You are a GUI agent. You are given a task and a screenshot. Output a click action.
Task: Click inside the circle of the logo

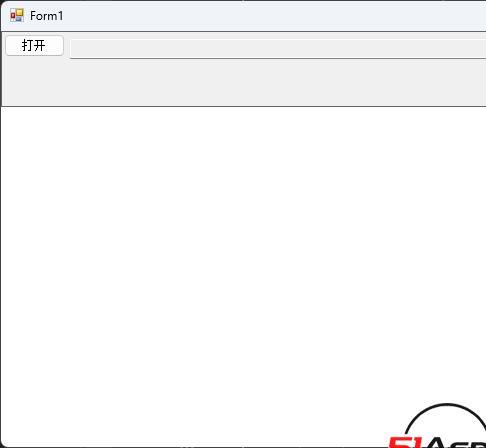(447, 422)
